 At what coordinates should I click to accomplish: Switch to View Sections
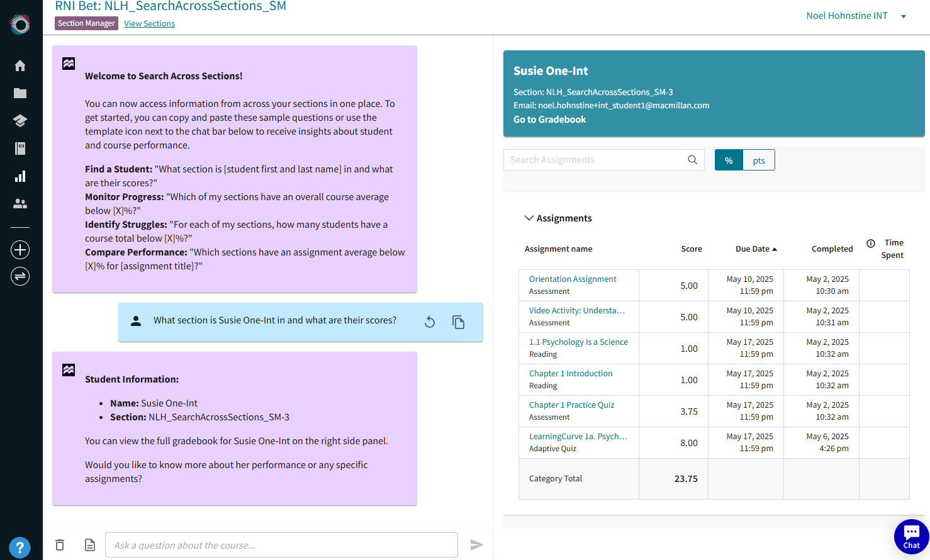pyautogui.click(x=149, y=23)
